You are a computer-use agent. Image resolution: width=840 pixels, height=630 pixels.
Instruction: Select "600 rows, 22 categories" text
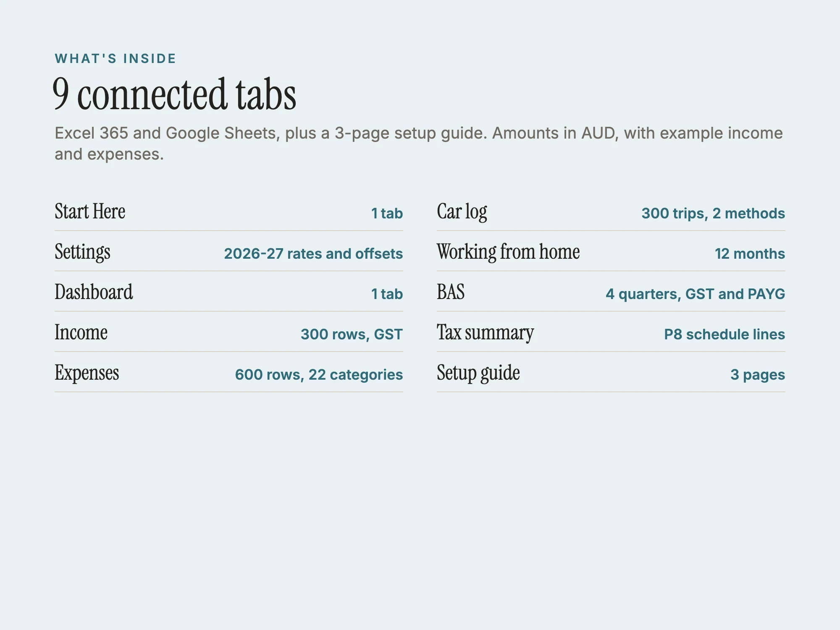(x=319, y=375)
